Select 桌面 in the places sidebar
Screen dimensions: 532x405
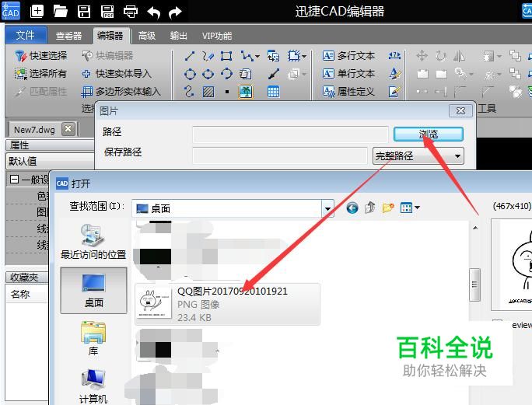coord(93,291)
